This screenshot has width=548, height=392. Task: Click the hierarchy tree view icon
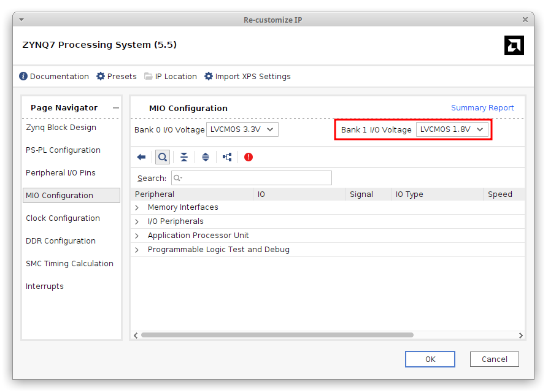click(x=227, y=157)
